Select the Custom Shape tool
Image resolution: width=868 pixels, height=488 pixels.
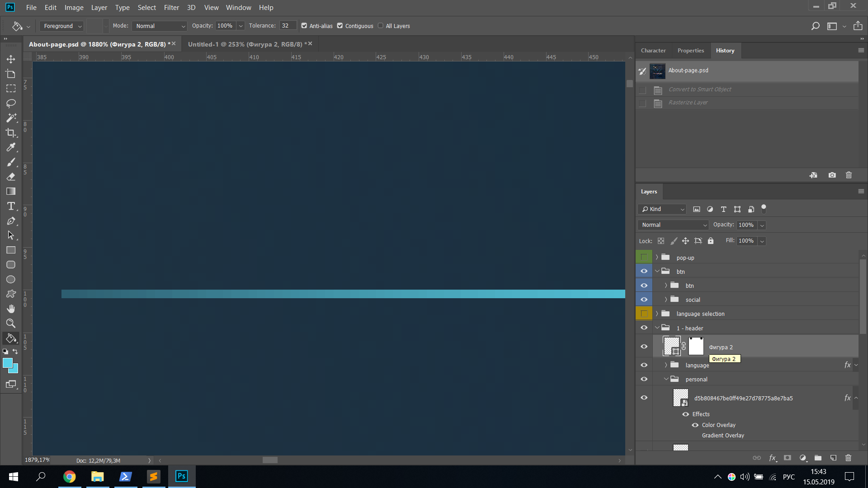point(11,294)
